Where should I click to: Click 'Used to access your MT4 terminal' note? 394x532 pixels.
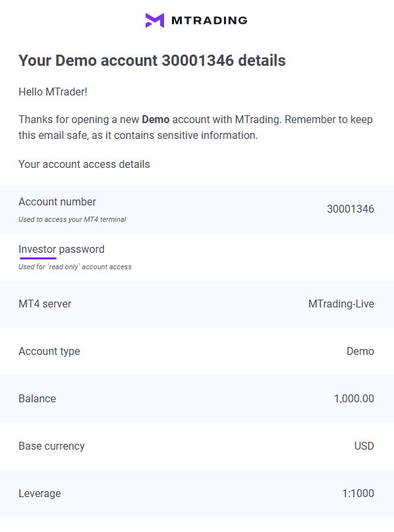(72, 219)
